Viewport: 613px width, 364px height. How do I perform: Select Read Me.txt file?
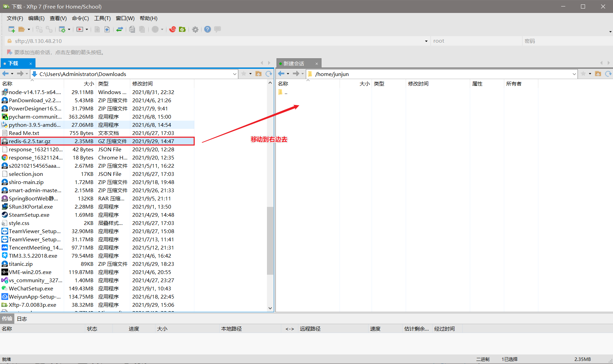pyautogui.click(x=97, y=133)
